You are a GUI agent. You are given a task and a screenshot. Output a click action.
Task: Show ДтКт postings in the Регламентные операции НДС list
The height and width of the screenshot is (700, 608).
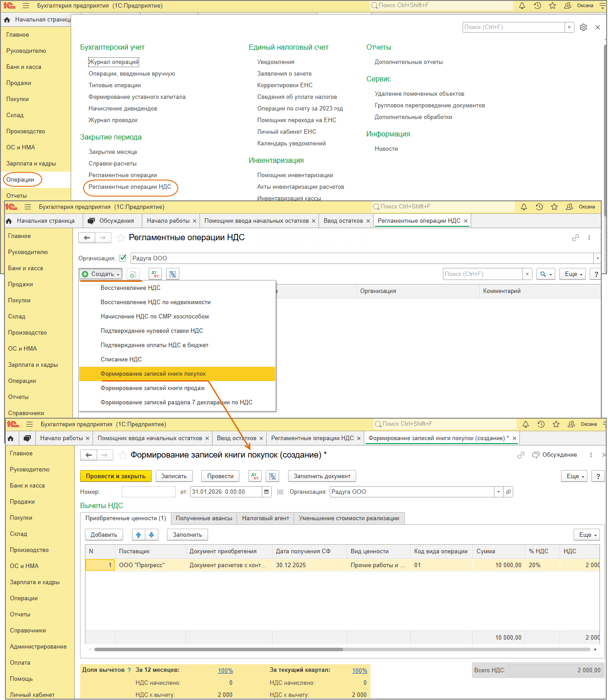pyautogui.click(x=155, y=274)
